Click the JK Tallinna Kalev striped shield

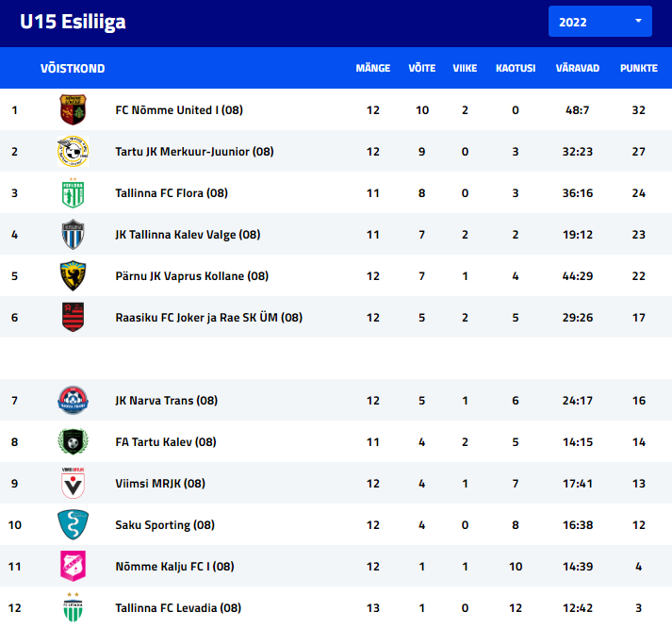pos(73,235)
